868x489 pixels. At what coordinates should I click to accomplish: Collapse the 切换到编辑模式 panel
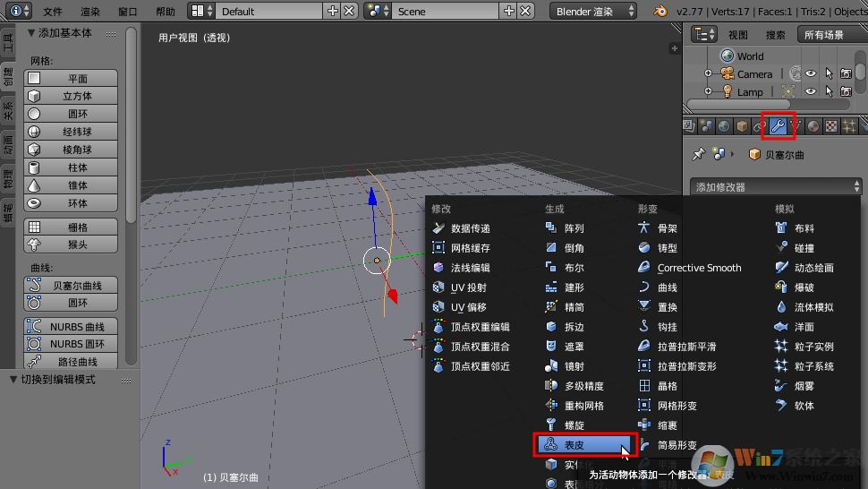(x=13, y=380)
